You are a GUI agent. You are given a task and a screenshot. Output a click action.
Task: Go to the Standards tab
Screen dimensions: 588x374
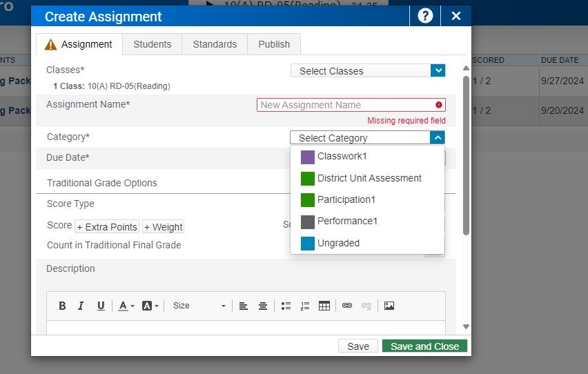[215, 44]
